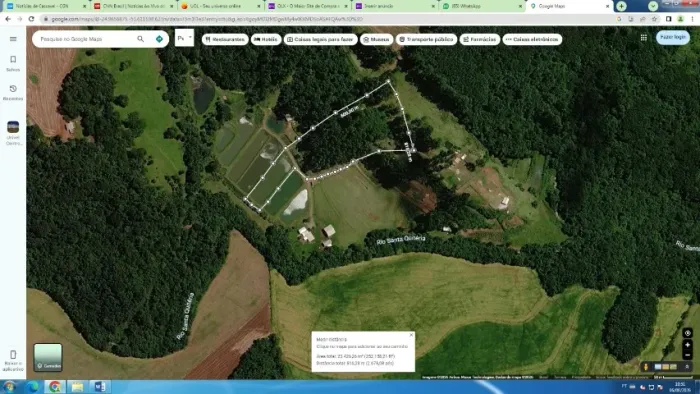Select the 'Caixas eletrônicos' chip

pos(532,39)
